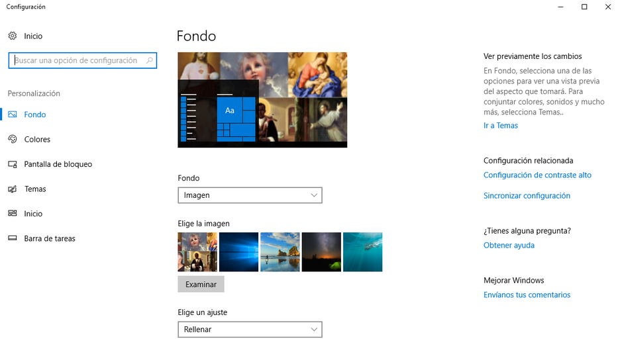Click the Fondo picture icon in sidebar
The width and height of the screenshot is (620, 364).
(12, 114)
